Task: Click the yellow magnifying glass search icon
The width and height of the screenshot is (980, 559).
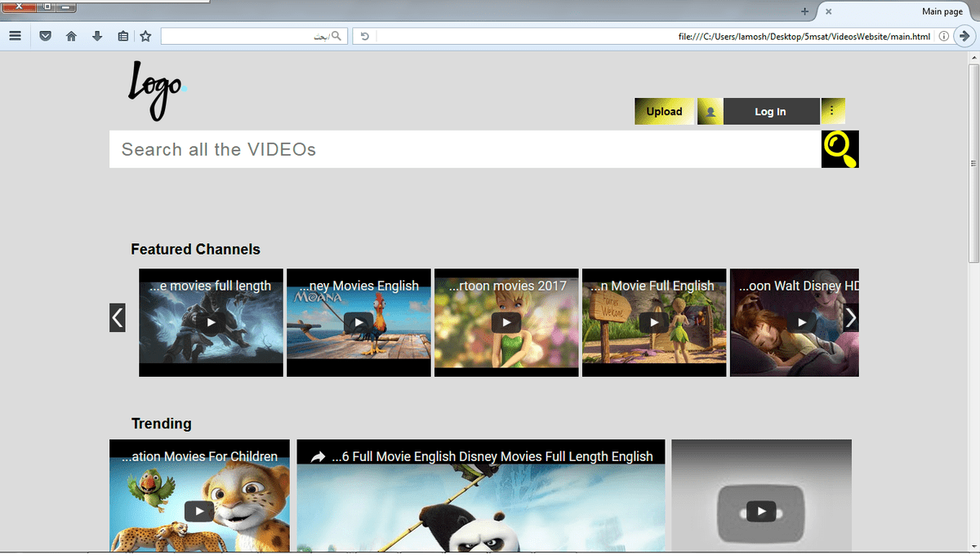Action: (x=840, y=149)
